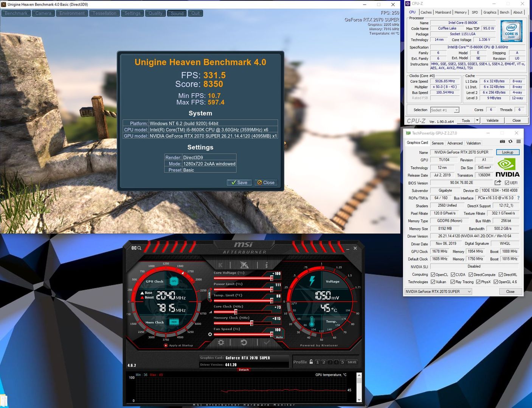Open the curve editor icon beside Core Clock
Viewport: 532px width, 408px height.
point(210,312)
